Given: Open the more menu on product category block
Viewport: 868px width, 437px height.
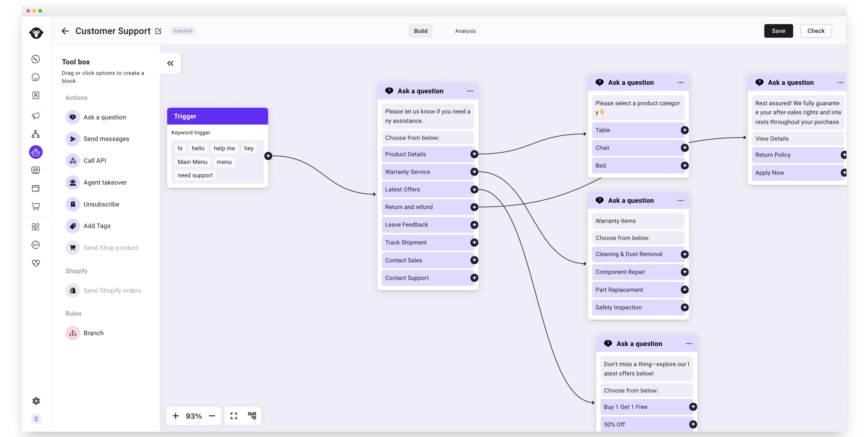Looking at the screenshot, I should pyautogui.click(x=680, y=83).
